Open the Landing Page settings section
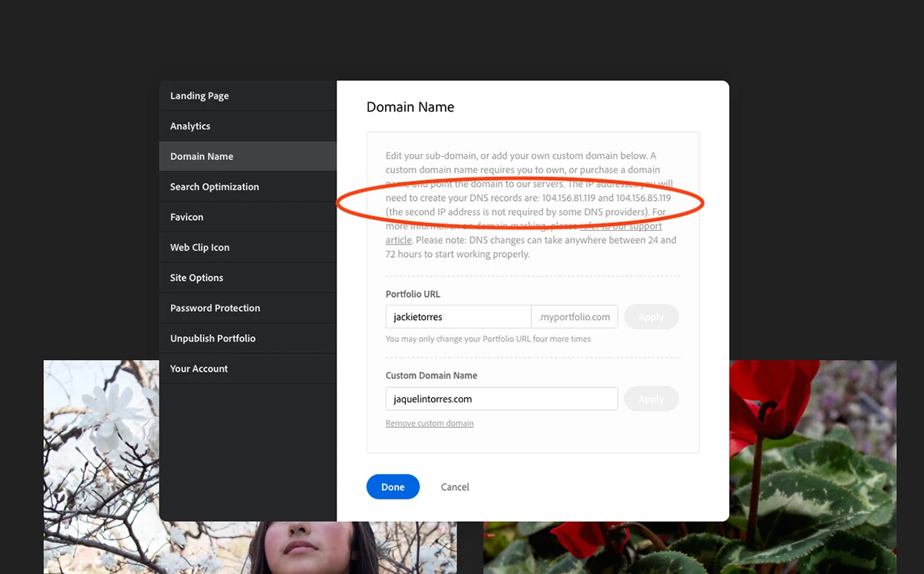This screenshot has height=574, width=924. [199, 95]
